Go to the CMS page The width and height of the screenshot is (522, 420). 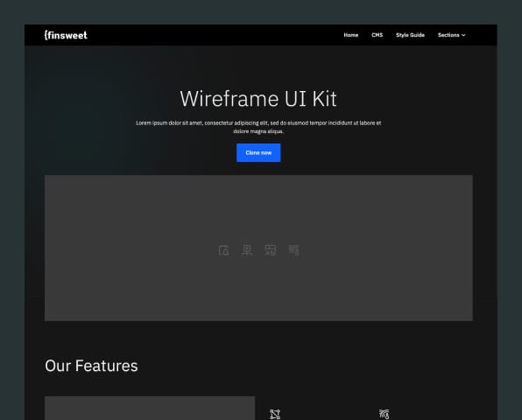pos(377,35)
